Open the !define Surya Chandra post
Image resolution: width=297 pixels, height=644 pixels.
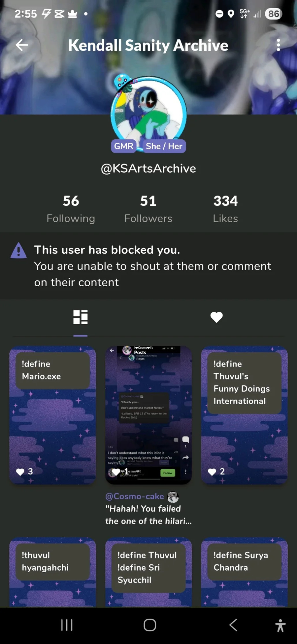(x=245, y=572)
